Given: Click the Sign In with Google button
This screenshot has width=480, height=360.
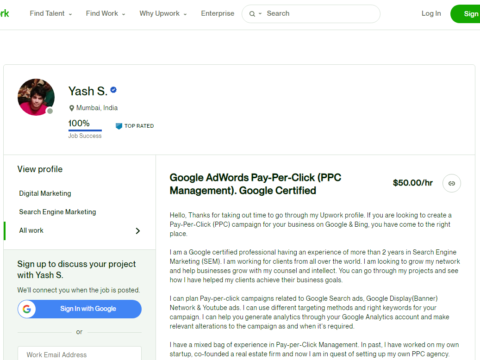Looking at the screenshot, I should pyautogui.click(x=79, y=309).
